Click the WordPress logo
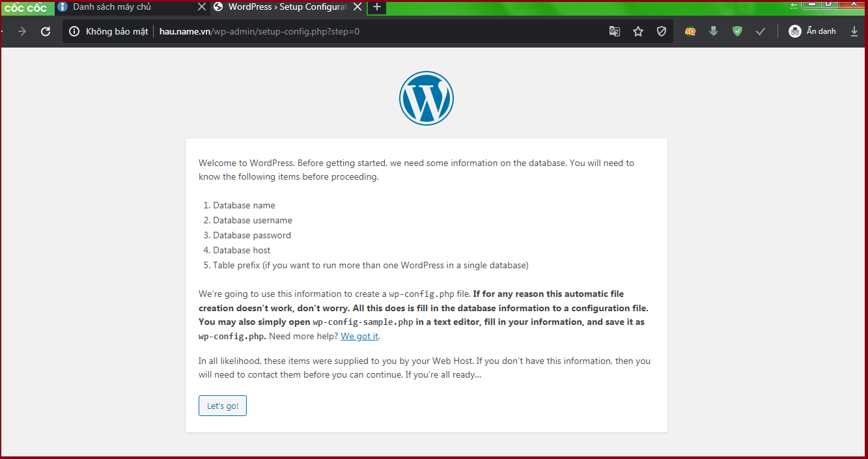The image size is (868, 459). (x=427, y=98)
